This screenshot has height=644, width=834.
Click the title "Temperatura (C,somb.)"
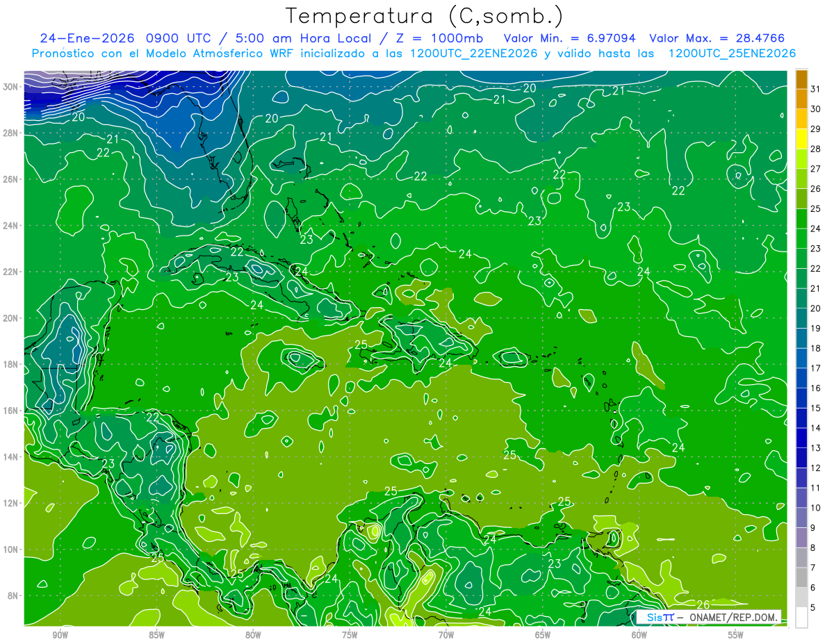point(425,17)
